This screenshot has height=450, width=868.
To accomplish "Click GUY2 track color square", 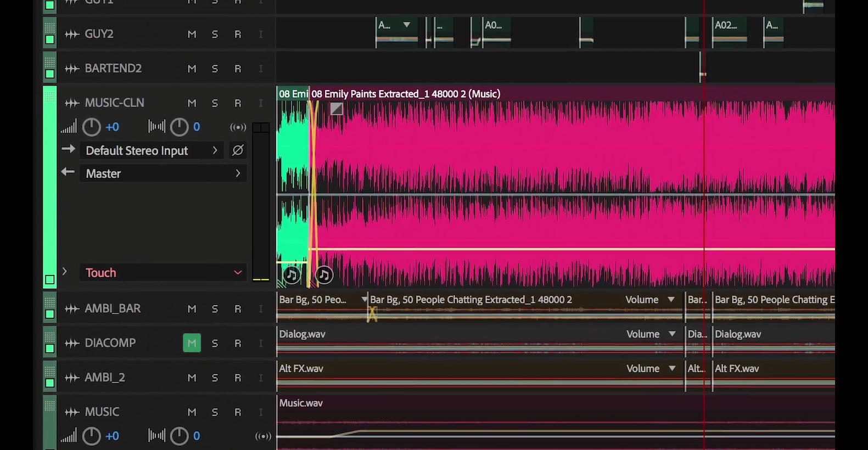I will click(x=49, y=40).
